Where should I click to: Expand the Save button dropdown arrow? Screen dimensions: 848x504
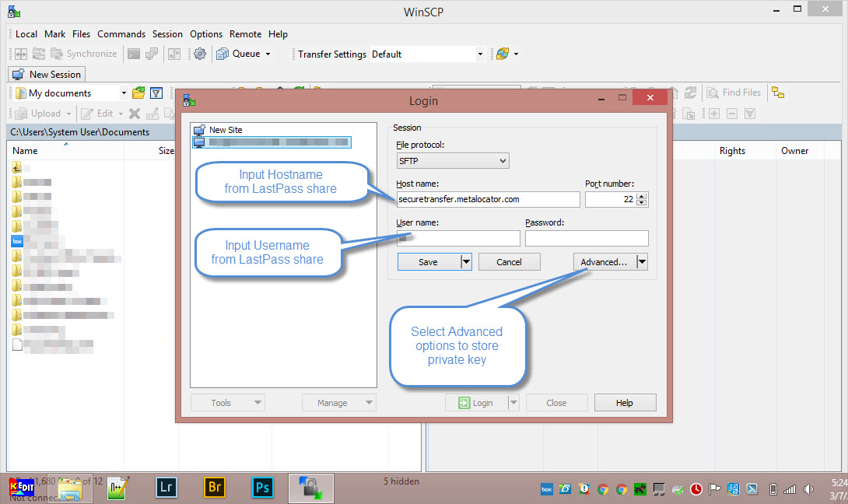pos(466,262)
